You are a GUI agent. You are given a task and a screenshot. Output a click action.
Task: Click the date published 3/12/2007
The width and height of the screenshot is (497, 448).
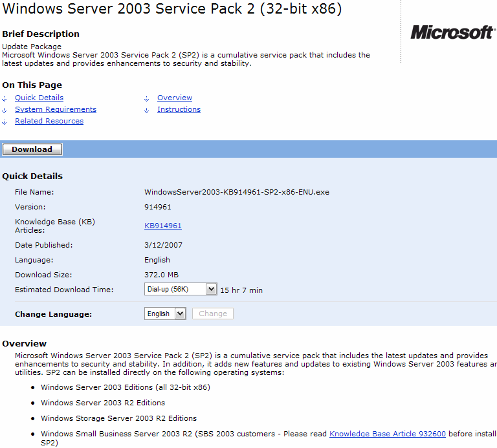163,245
